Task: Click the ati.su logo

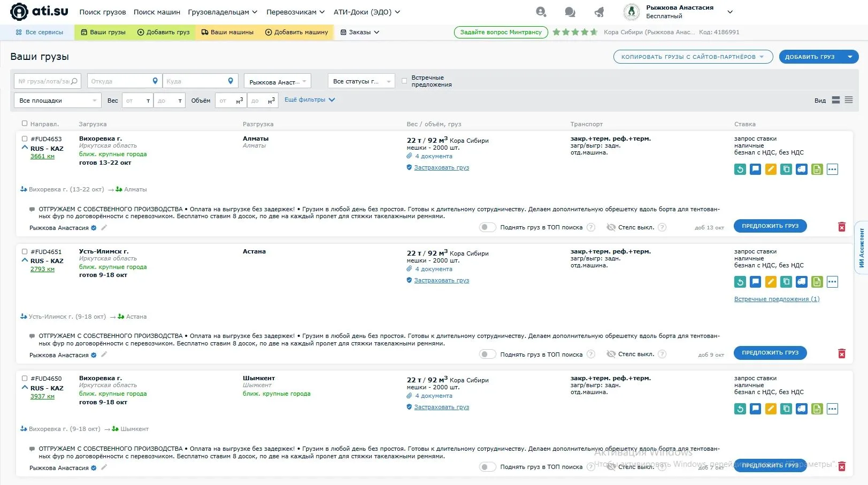Action: [x=39, y=11]
